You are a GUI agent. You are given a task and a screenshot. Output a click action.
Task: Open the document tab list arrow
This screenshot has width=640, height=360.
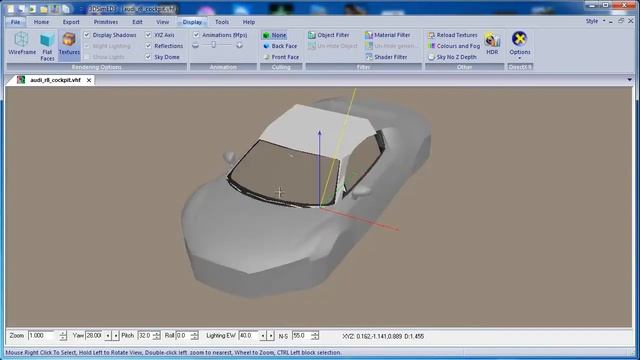[630, 80]
